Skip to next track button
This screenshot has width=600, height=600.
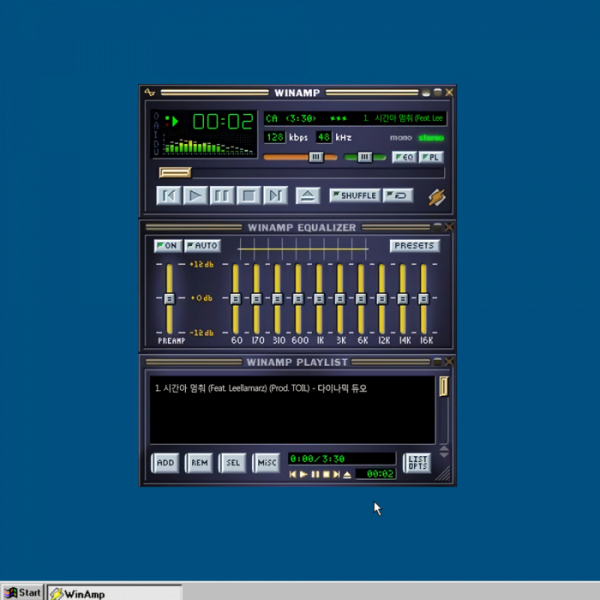pos(276,196)
